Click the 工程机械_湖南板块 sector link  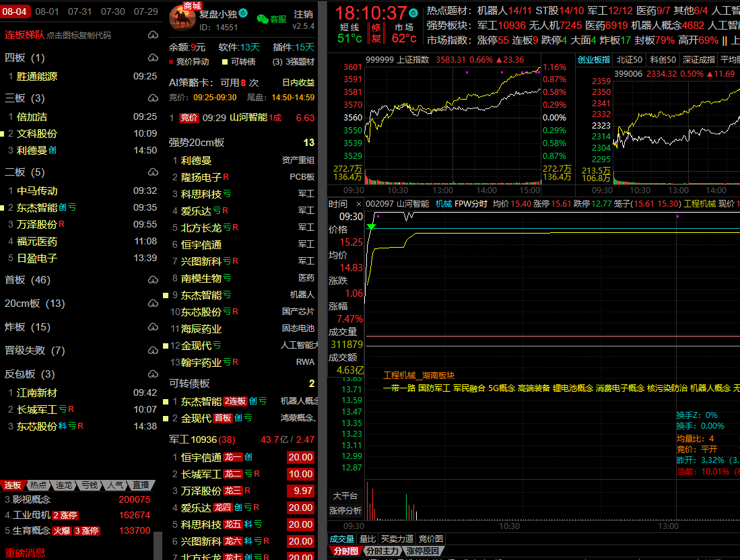419,376
